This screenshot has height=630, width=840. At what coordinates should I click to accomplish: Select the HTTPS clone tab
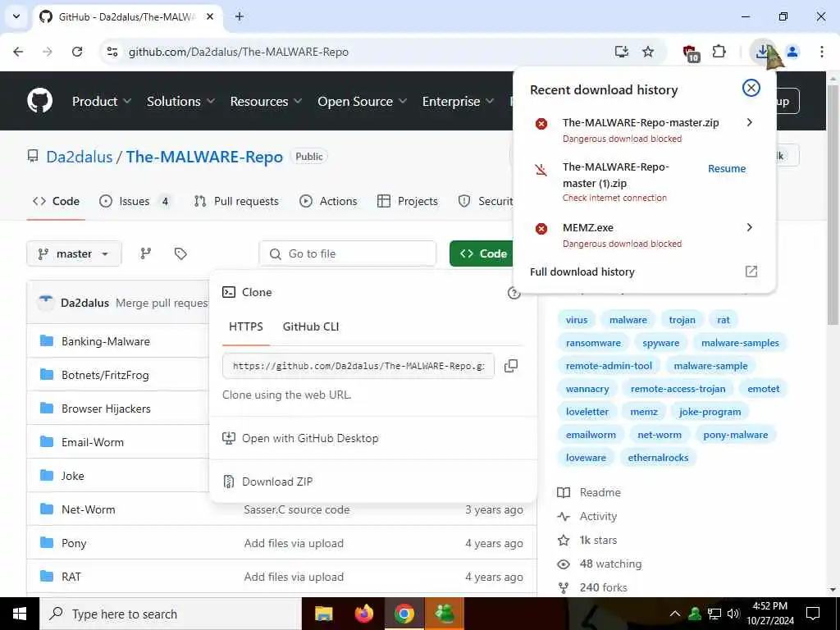click(246, 326)
